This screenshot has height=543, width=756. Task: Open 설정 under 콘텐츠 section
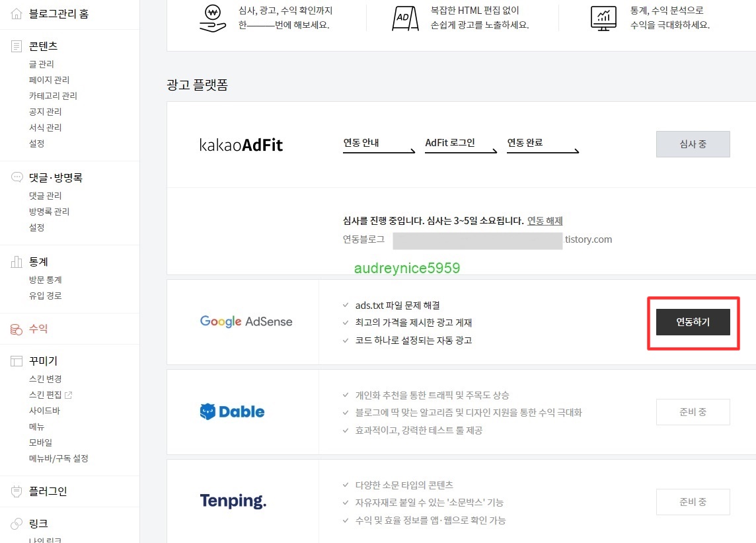point(36,144)
